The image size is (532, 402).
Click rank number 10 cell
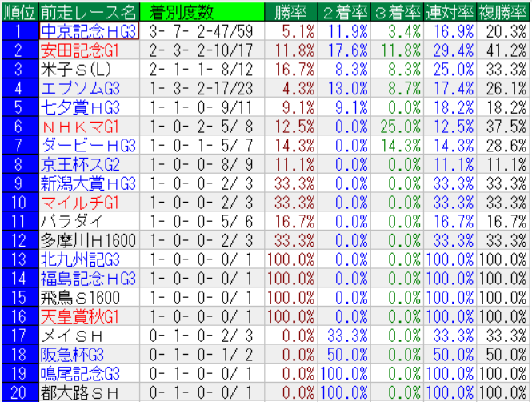tap(20, 203)
